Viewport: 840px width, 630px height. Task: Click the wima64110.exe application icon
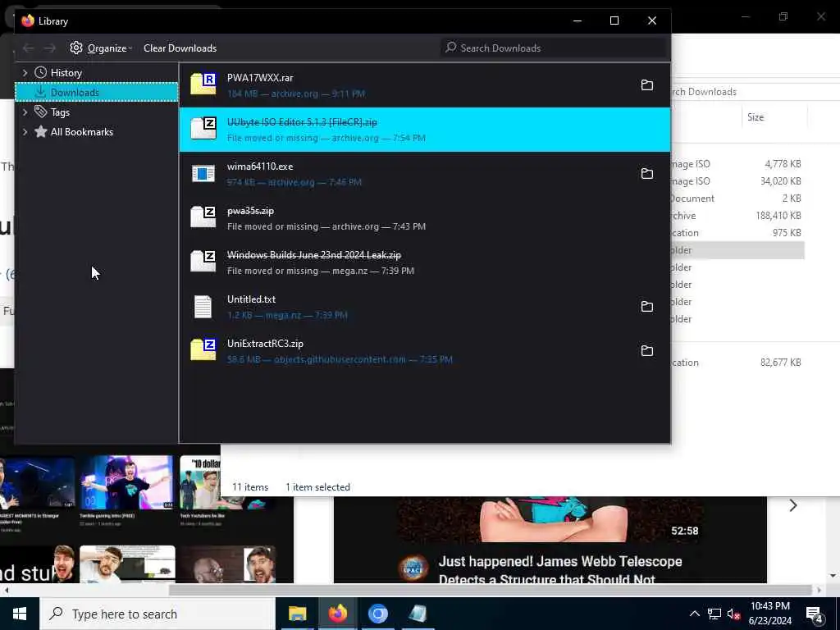click(203, 173)
